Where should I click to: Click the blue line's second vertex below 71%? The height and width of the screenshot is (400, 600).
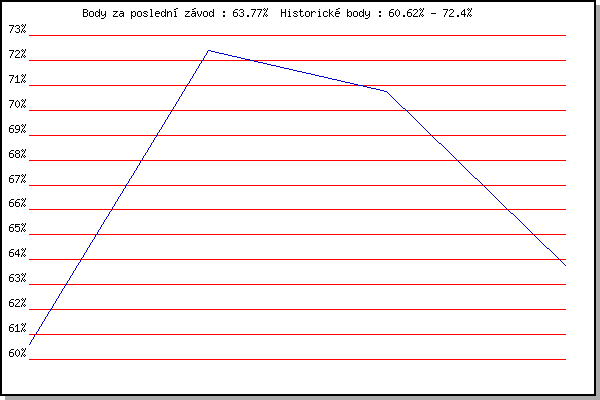pyautogui.click(x=386, y=91)
